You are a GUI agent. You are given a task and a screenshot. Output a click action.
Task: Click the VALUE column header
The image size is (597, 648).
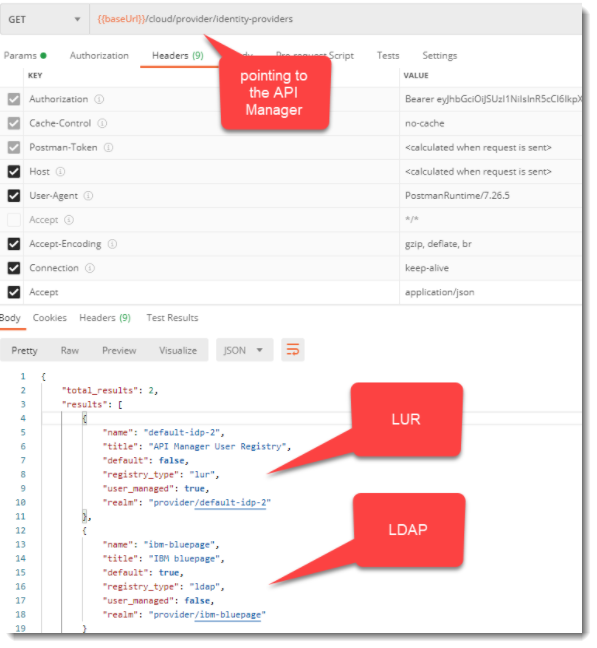[416, 76]
